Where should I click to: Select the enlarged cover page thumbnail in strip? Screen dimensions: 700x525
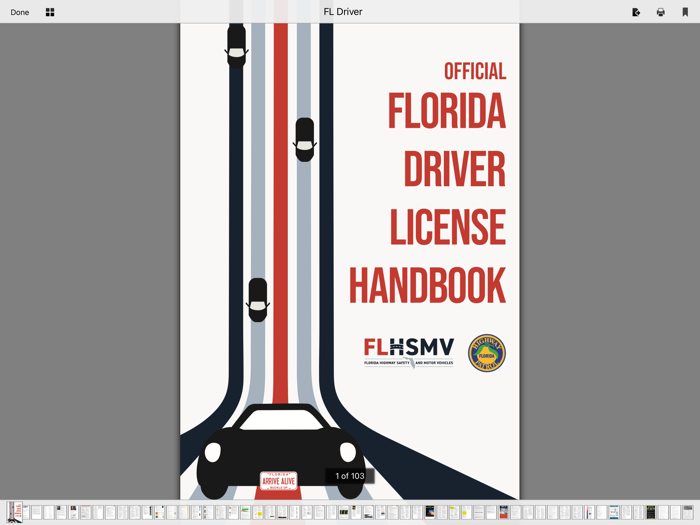(x=15, y=512)
